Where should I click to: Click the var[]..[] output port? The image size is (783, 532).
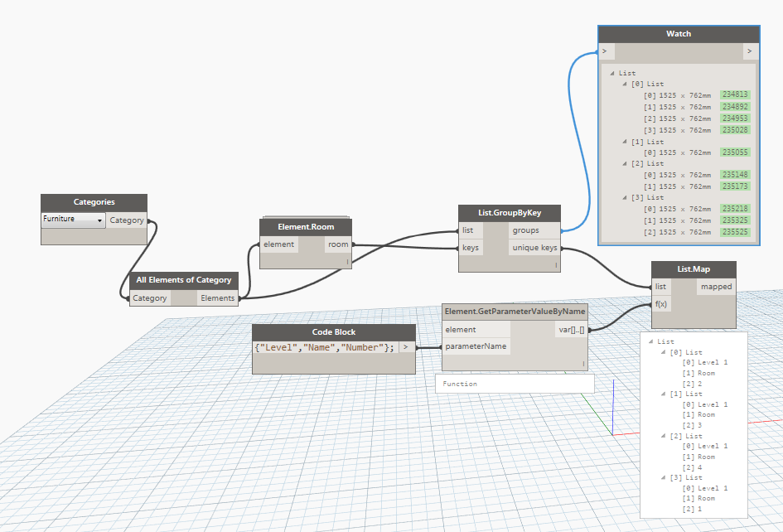point(571,330)
